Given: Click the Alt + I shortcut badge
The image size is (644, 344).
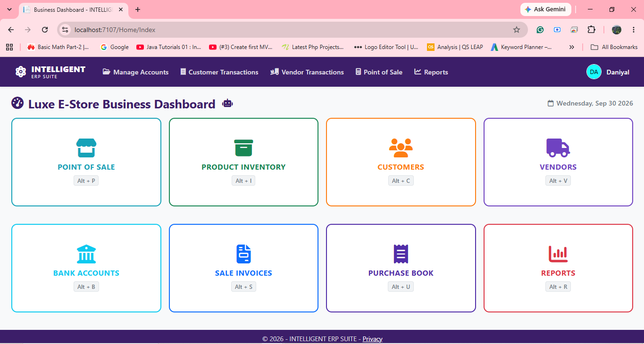Looking at the screenshot, I should (243, 180).
